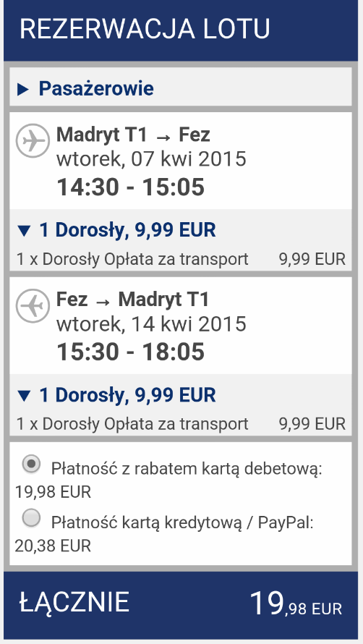The image size is (363, 644).
Task: Click the Płatność kartą kredytową / PayPal label
Action: pyautogui.click(x=182, y=523)
